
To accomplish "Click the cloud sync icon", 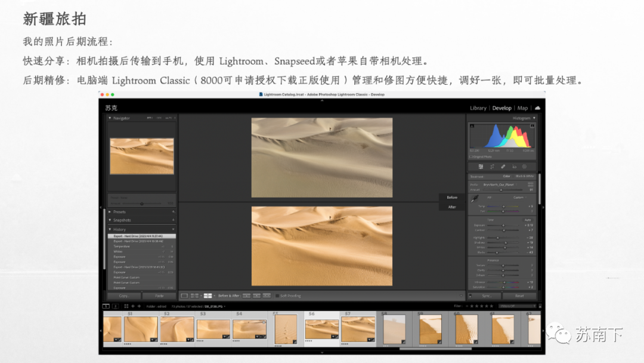I will click(537, 107).
